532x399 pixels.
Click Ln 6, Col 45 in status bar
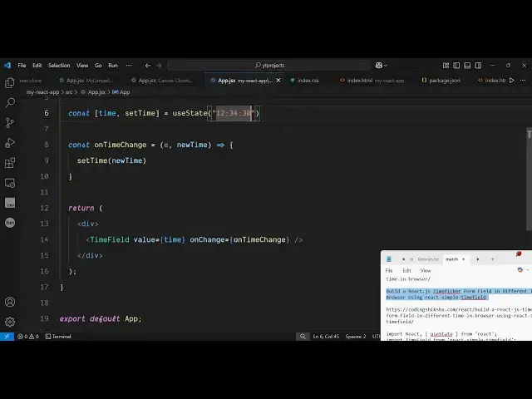tap(326, 336)
